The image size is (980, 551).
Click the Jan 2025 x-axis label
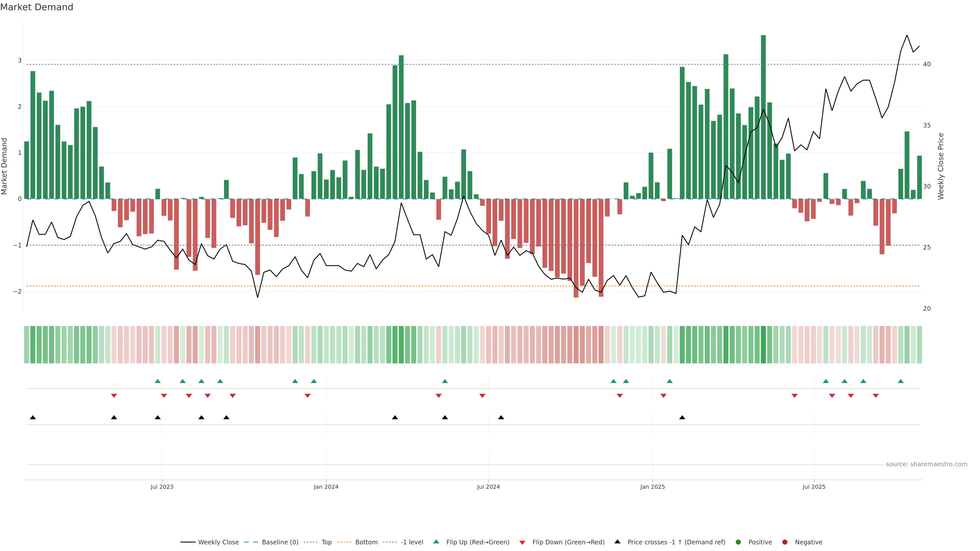tap(653, 487)
